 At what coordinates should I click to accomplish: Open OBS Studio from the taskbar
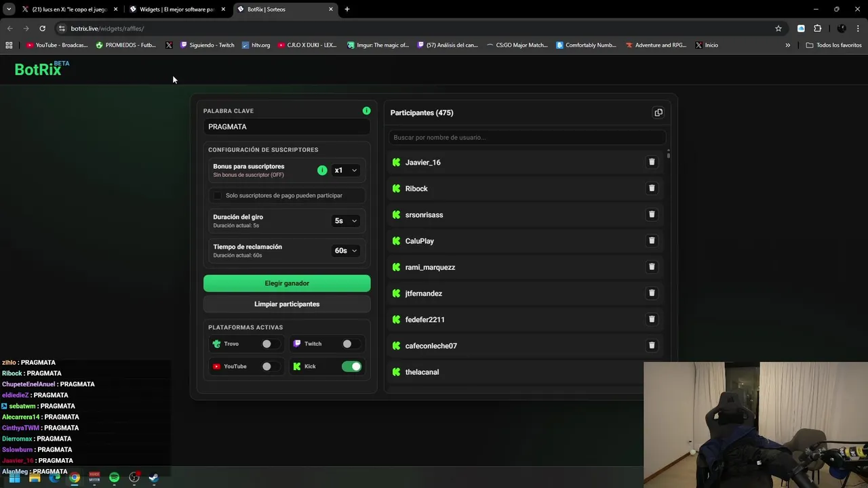134,478
